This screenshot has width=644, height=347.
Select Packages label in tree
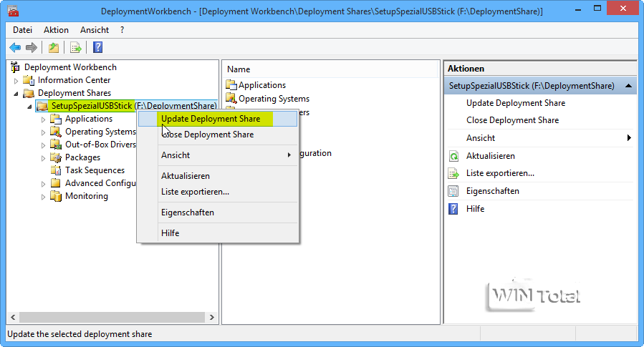coord(82,157)
